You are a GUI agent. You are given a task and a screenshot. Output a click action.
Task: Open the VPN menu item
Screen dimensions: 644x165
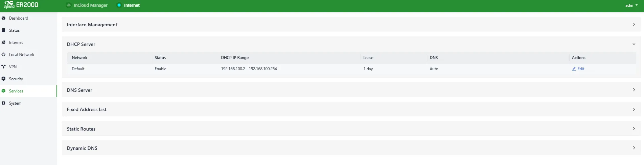[28, 67]
